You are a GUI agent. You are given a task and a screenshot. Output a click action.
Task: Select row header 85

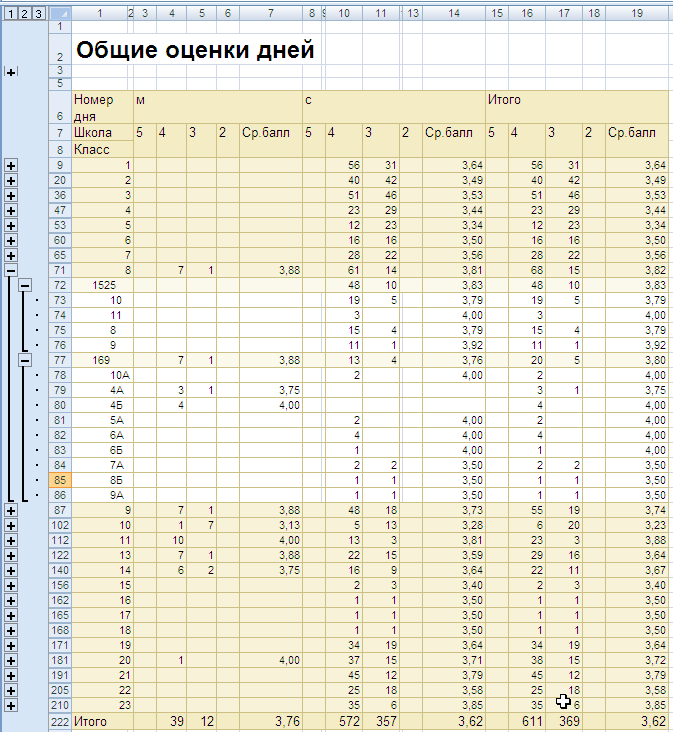[x=60, y=480]
